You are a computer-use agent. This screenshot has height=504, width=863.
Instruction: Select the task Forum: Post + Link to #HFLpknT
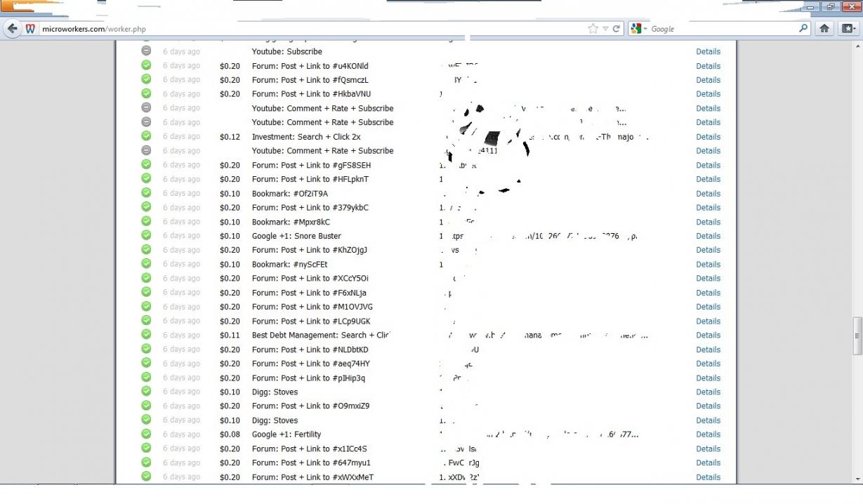coord(310,179)
